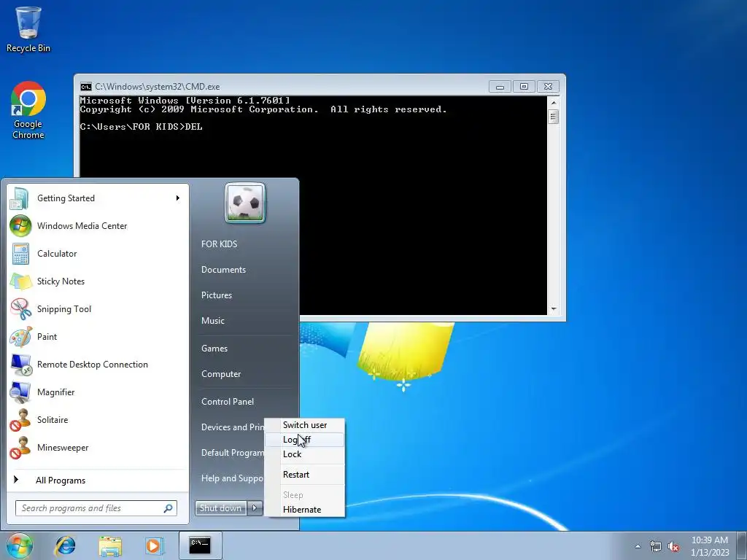Open Control Panel from the Start menu

point(228,402)
